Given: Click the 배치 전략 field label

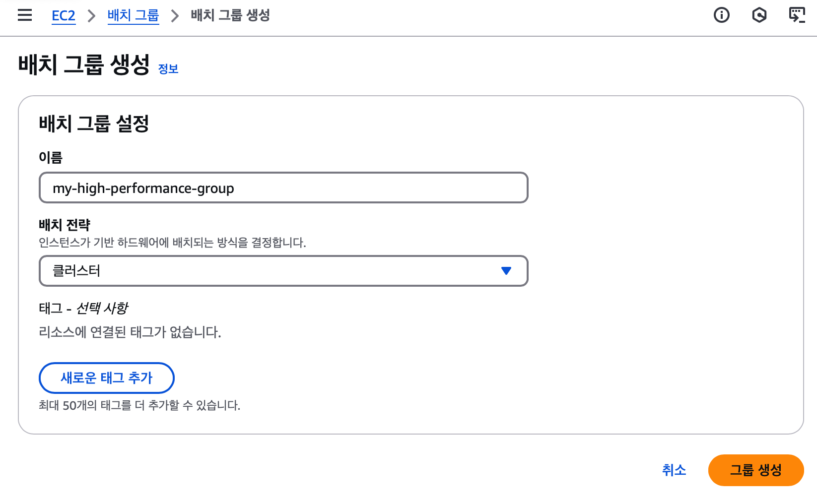Looking at the screenshot, I should click(65, 225).
